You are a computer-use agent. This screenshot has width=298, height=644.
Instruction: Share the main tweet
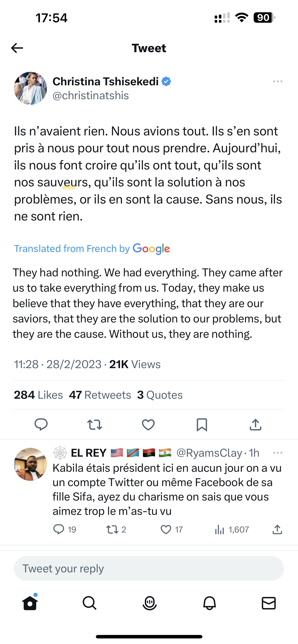[255, 424]
